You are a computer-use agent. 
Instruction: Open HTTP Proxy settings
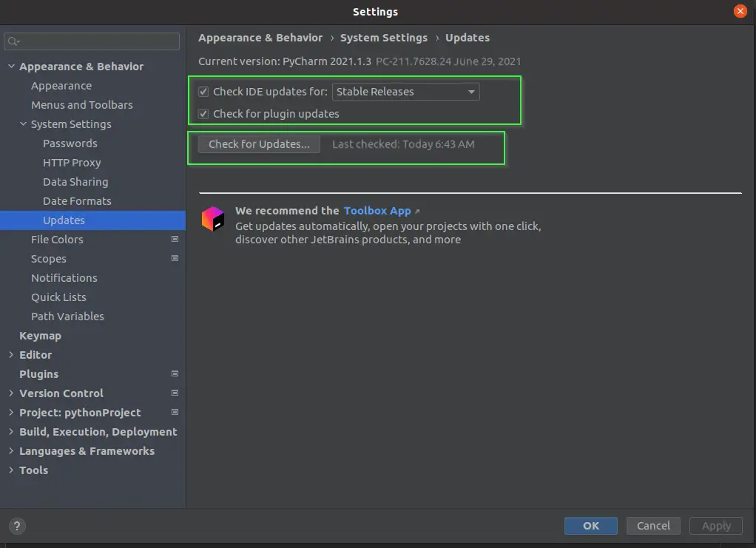[x=72, y=163]
